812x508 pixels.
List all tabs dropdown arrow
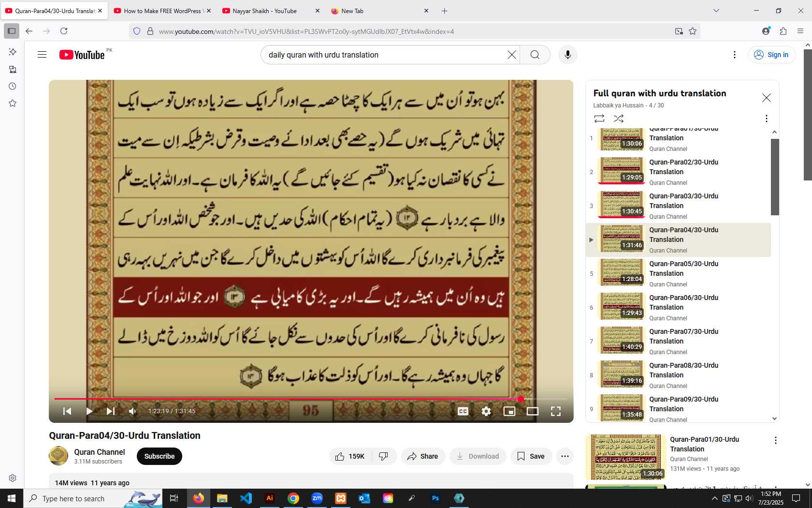pos(716,11)
